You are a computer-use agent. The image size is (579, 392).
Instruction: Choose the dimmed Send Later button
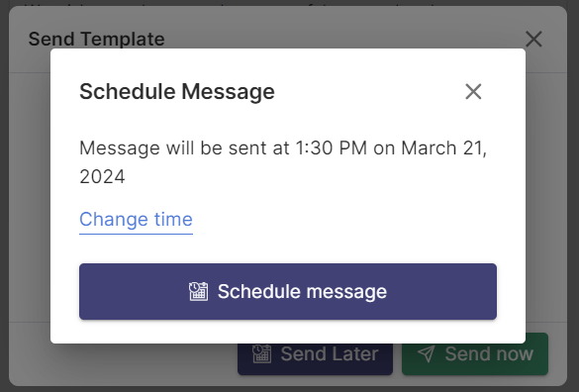(315, 354)
